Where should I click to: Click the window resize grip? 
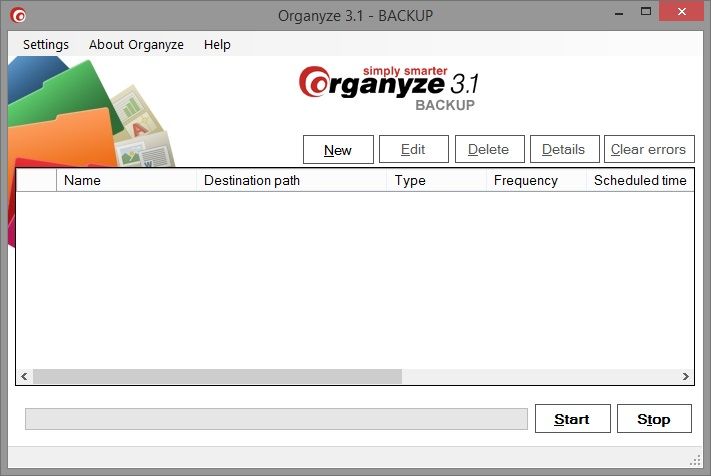[x=695, y=461]
